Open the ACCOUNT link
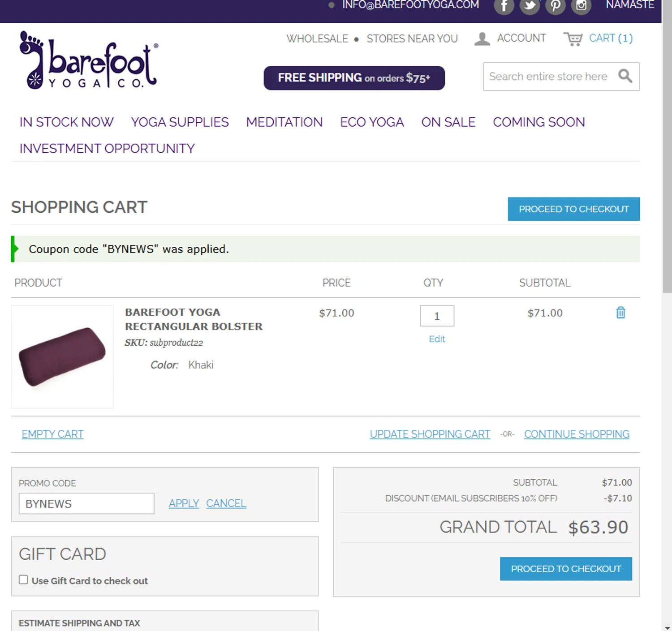The height and width of the screenshot is (631, 672). click(521, 38)
